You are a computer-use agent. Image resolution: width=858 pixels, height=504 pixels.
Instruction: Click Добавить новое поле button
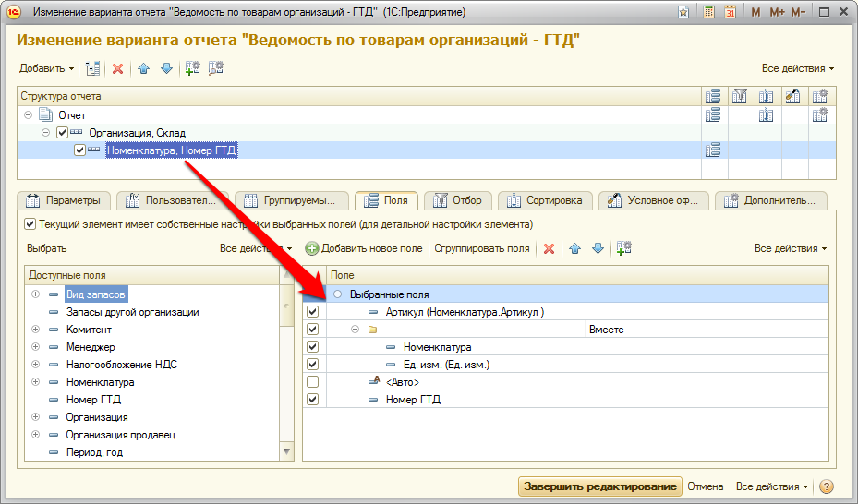(x=364, y=248)
